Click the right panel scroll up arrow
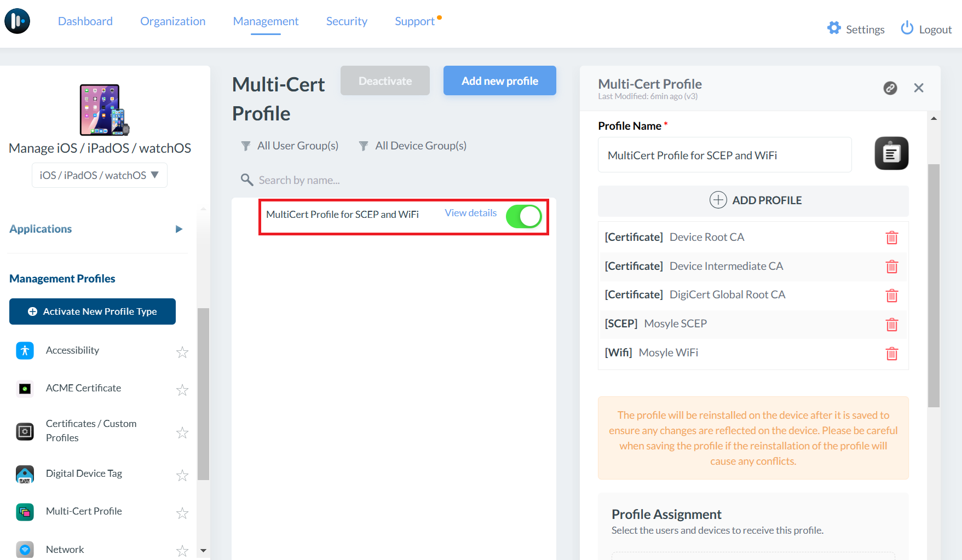The height and width of the screenshot is (560, 962). (934, 118)
